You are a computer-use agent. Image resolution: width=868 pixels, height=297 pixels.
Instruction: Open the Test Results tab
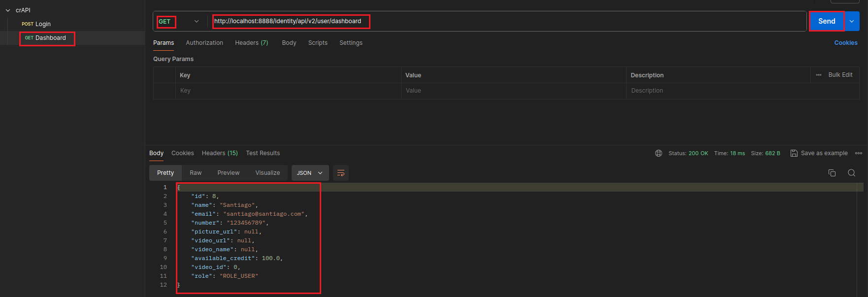click(263, 153)
